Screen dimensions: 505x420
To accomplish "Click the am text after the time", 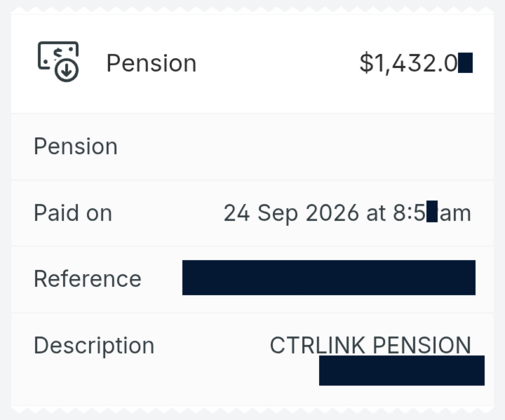I will point(455,213).
